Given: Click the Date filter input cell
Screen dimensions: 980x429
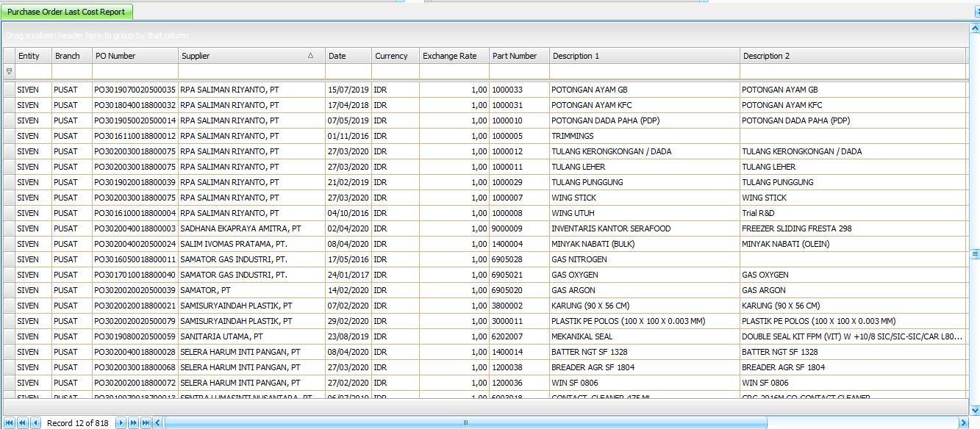Looking at the screenshot, I should tap(348, 71).
